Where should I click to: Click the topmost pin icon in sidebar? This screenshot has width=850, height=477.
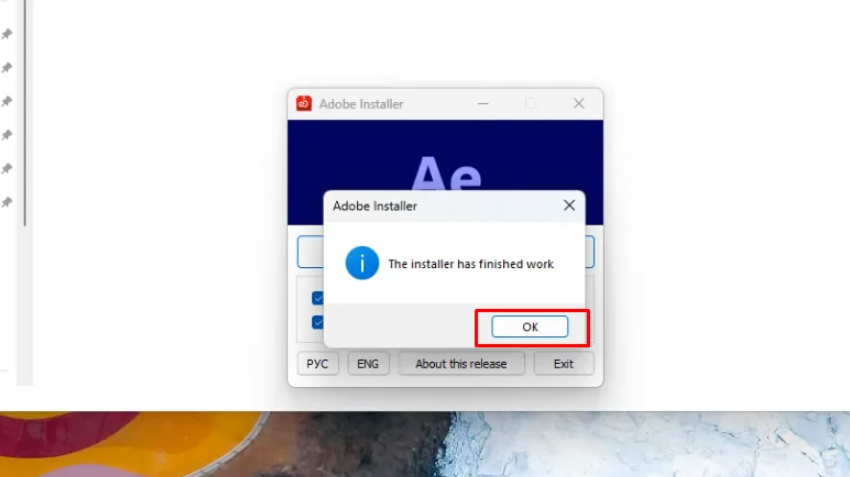pyautogui.click(x=7, y=34)
